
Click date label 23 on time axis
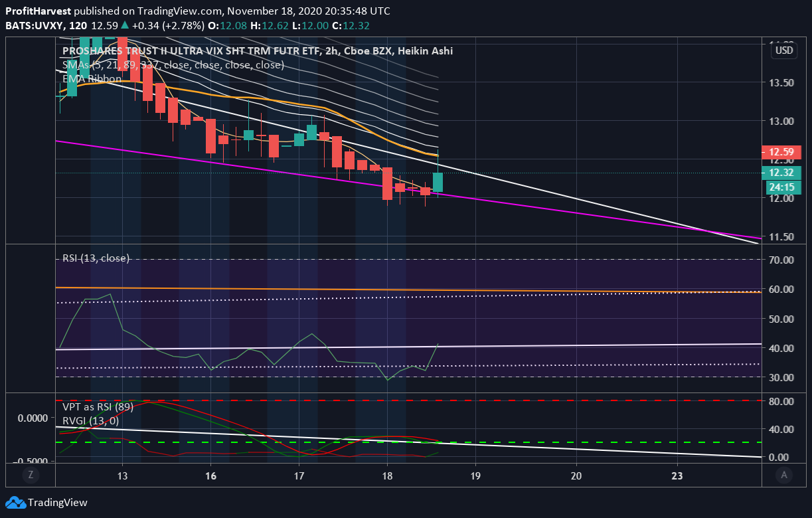[677, 475]
